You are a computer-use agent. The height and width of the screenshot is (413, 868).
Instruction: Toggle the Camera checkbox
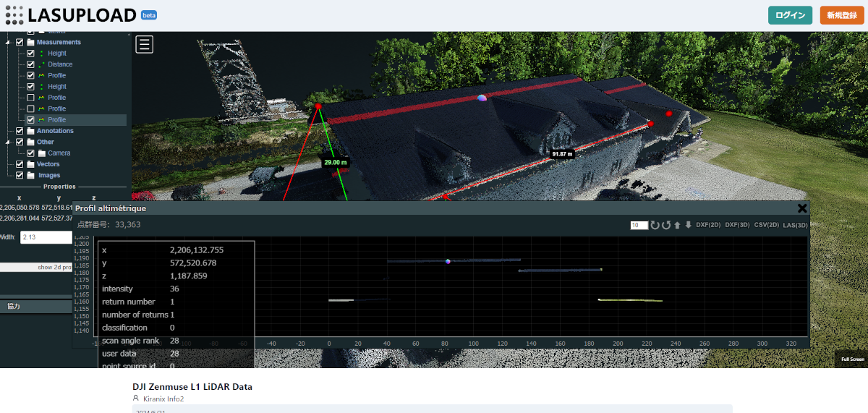click(x=30, y=153)
